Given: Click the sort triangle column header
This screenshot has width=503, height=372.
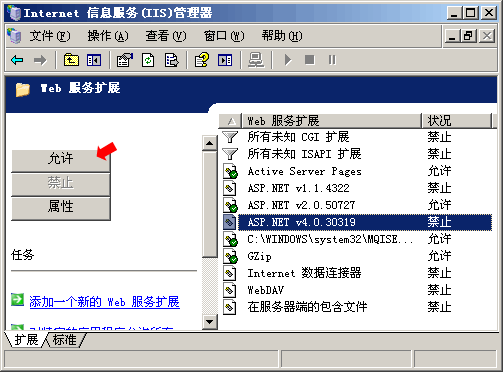Looking at the screenshot, I should (231, 121).
